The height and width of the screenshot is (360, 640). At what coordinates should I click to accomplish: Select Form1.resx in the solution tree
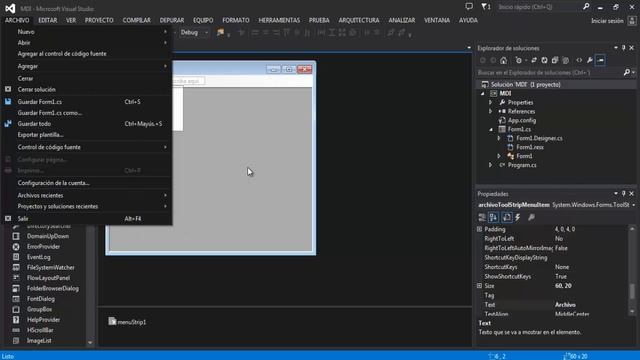530,147
